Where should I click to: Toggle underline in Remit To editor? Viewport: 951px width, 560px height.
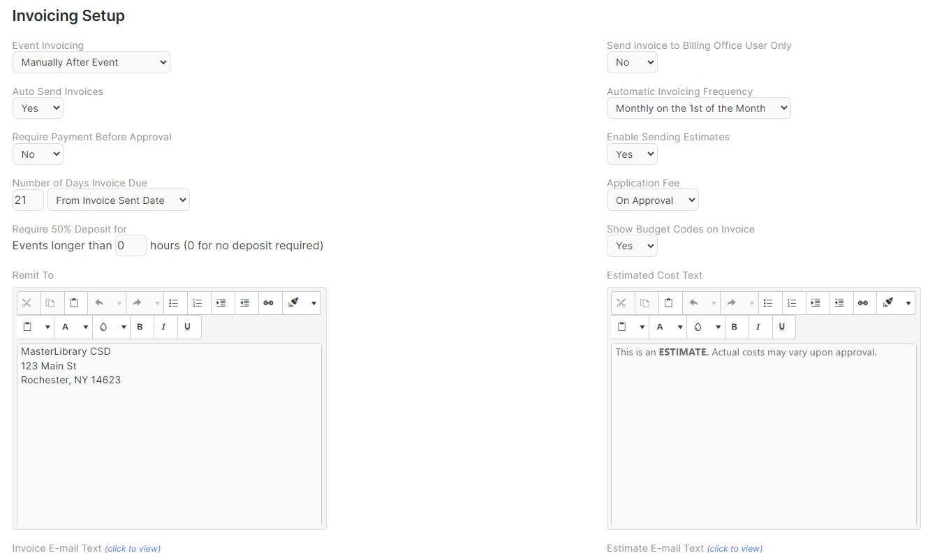click(x=188, y=327)
